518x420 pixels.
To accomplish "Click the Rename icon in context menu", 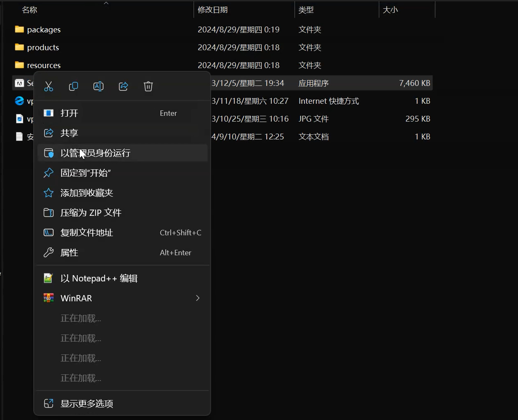I will point(98,86).
